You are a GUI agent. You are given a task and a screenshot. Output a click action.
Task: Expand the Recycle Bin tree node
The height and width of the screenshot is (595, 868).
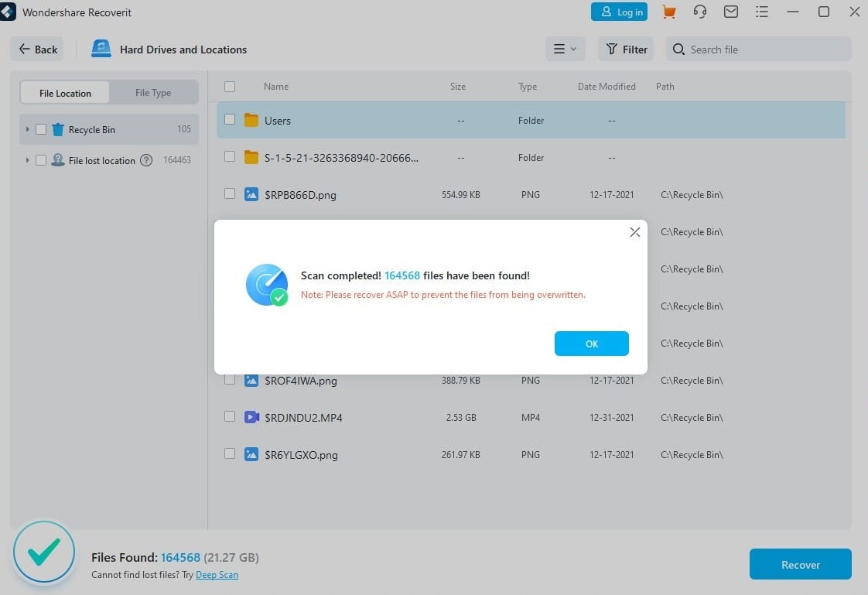point(27,129)
